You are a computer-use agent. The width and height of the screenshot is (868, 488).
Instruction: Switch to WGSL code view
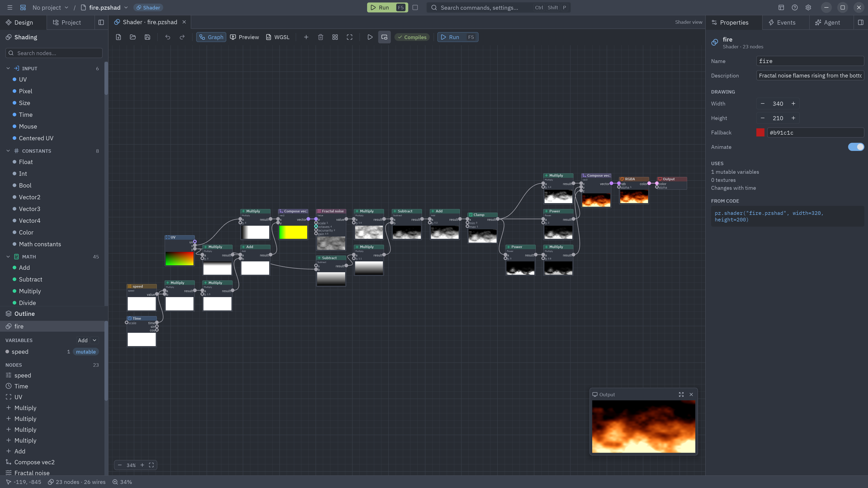click(x=278, y=37)
